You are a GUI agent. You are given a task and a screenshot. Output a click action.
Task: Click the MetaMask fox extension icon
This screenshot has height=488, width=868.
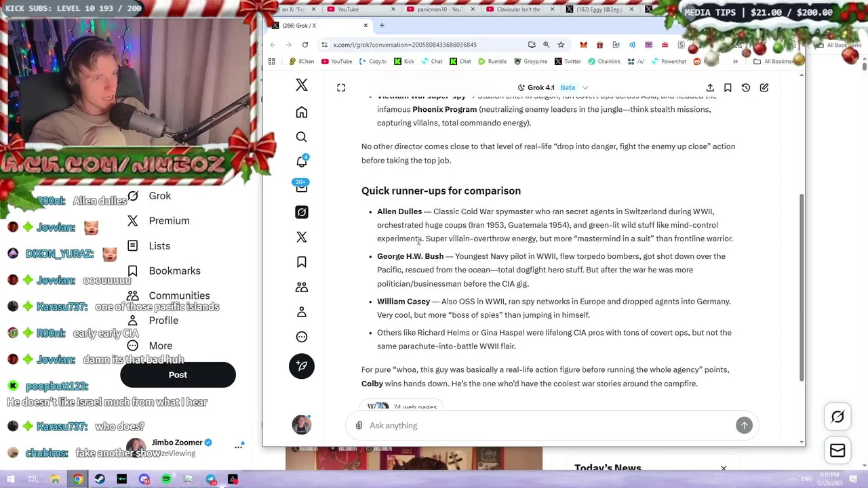click(x=583, y=45)
